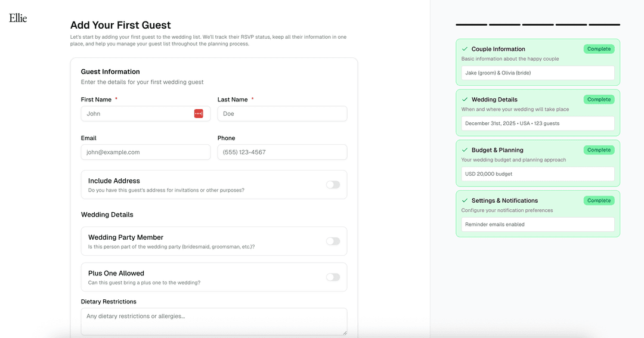Focus the Last Name input

pyautogui.click(x=282, y=114)
